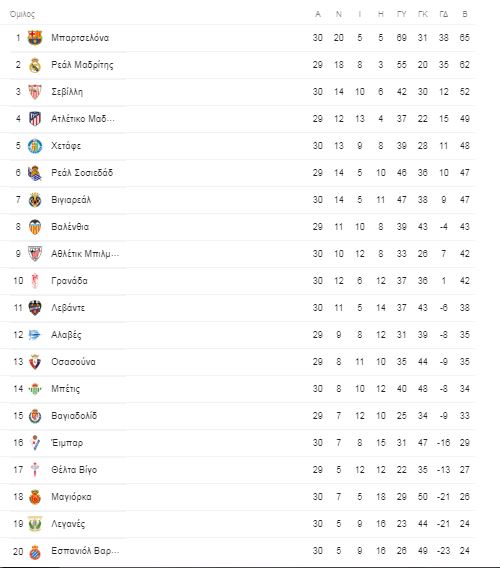The height and width of the screenshot is (568, 500).
Task: Select the Β points column header
Action: (x=465, y=14)
